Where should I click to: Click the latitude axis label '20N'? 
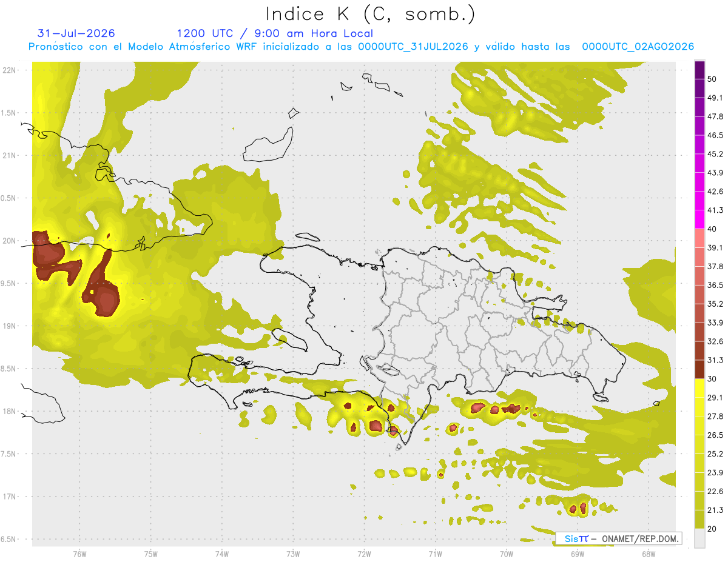10,241
